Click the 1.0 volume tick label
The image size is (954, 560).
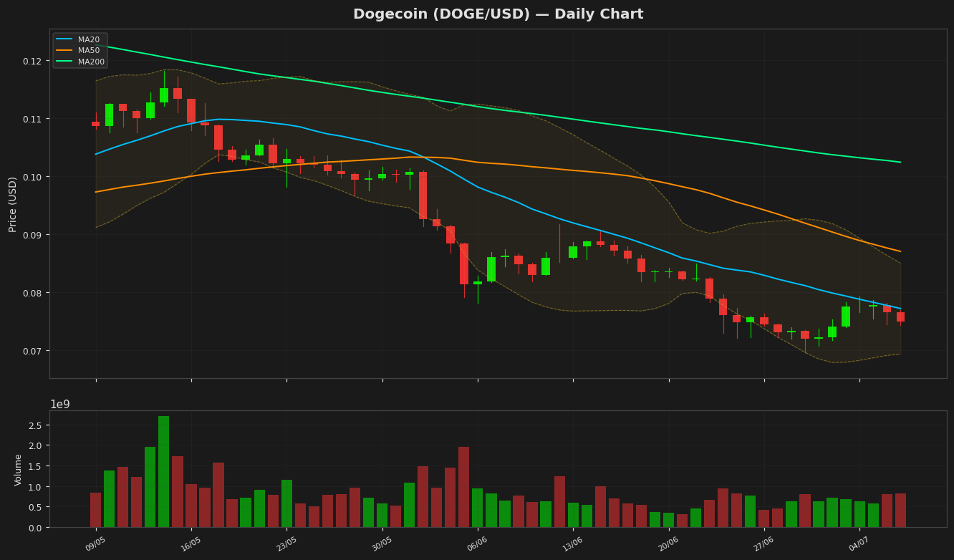[37, 487]
